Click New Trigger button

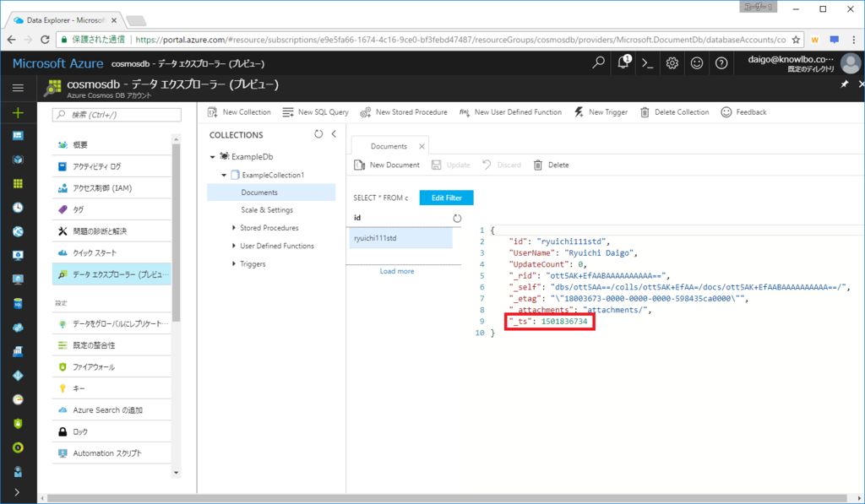601,112
